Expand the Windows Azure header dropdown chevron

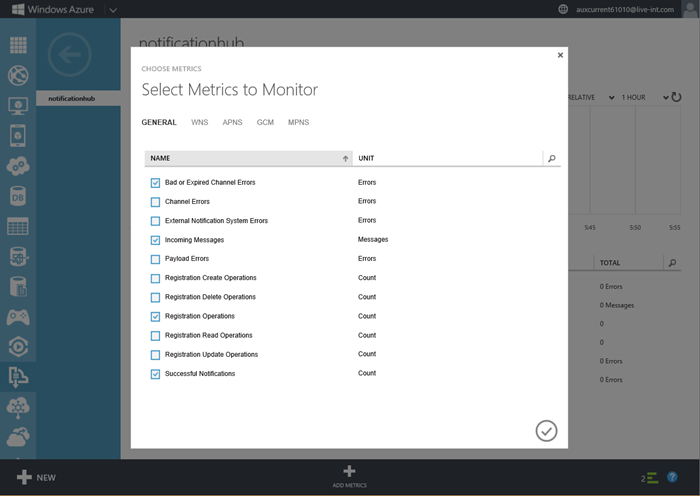[113, 10]
